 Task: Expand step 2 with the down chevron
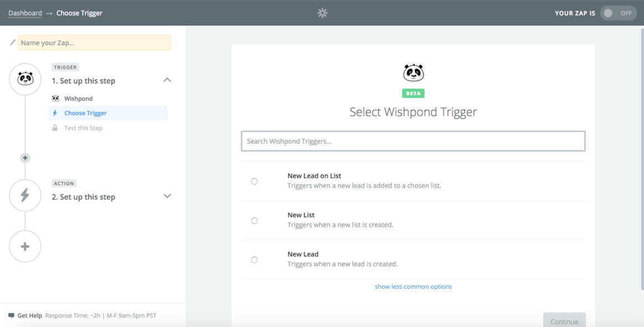click(x=167, y=196)
